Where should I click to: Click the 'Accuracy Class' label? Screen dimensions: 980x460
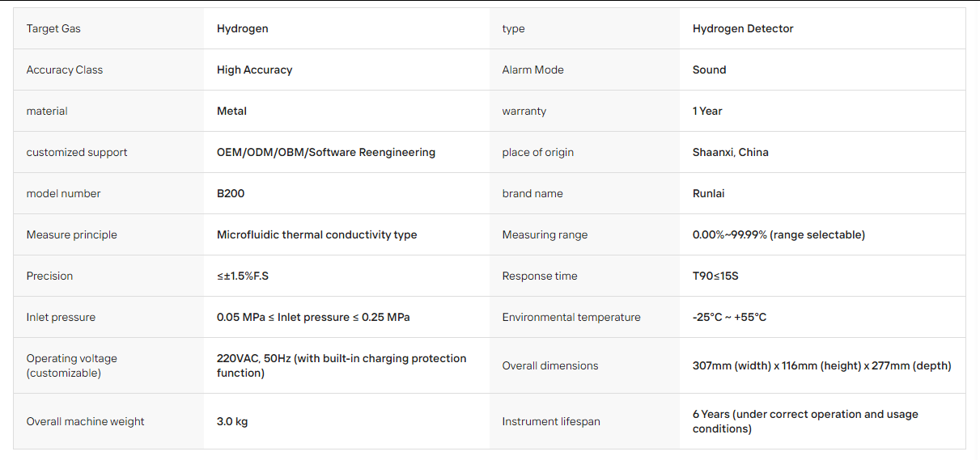[x=65, y=70]
